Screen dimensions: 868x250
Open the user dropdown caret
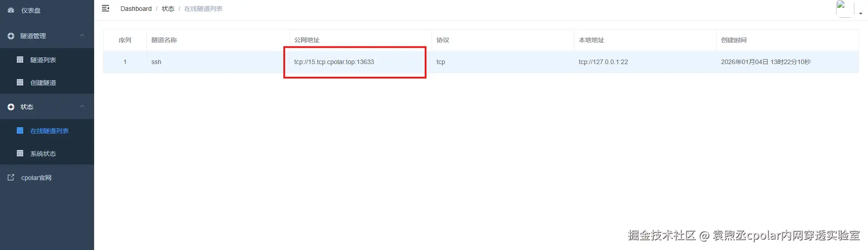(861, 14)
